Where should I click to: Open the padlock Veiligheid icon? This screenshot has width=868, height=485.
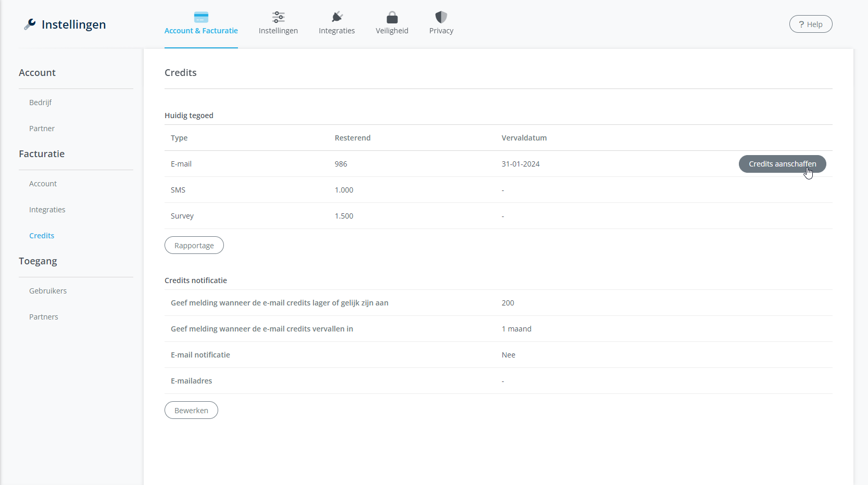392,17
